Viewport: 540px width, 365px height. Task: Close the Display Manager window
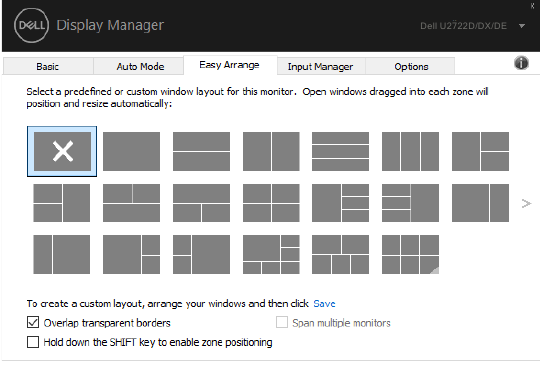[532, 6]
